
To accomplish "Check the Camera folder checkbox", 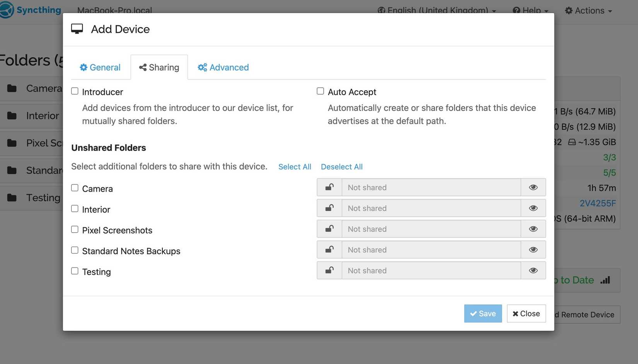I will pos(75,188).
